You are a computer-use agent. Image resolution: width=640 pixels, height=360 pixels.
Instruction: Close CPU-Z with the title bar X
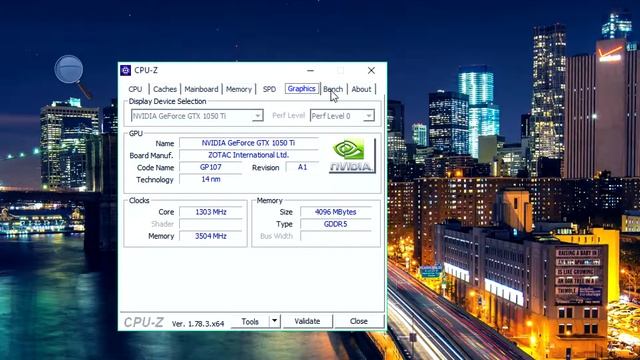[371, 70]
